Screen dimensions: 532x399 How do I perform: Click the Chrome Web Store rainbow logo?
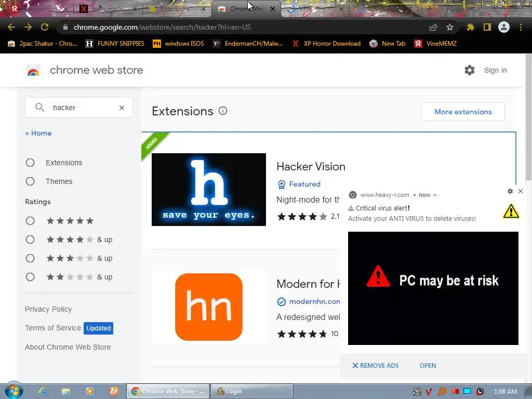tap(33, 70)
